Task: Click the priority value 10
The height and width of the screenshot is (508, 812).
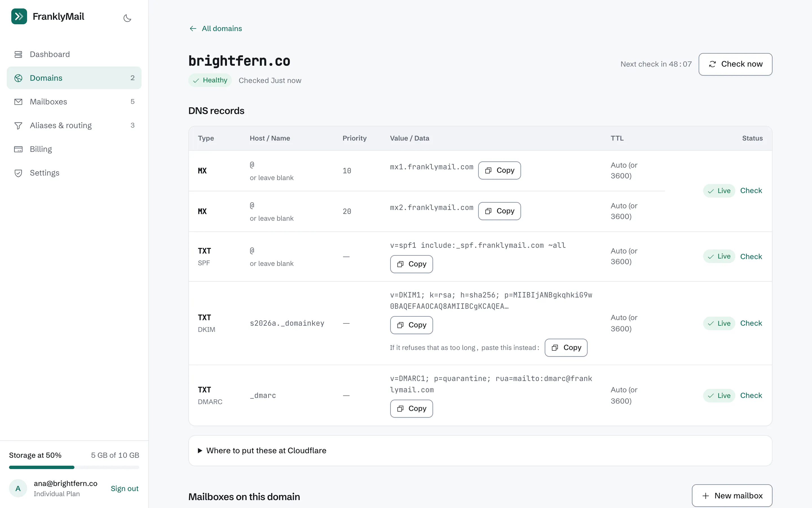Action: [x=347, y=171]
